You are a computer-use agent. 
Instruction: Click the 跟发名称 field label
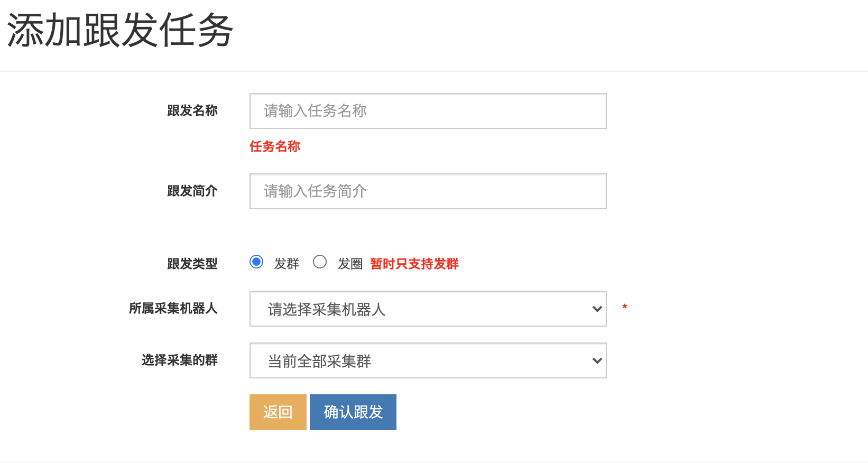pos(192,111)
